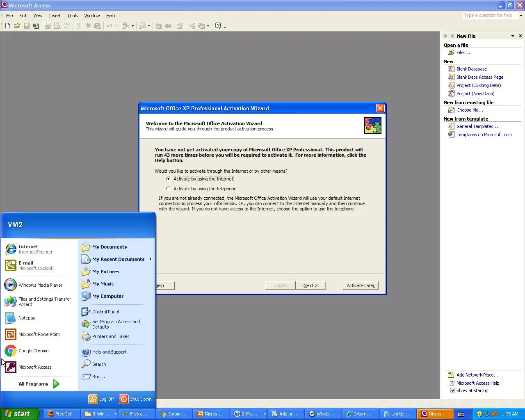Viewport: 525px width, 420px height.
Task: Open the OfficeLinks dropdown arrow
Action: (x=132, y=26)
